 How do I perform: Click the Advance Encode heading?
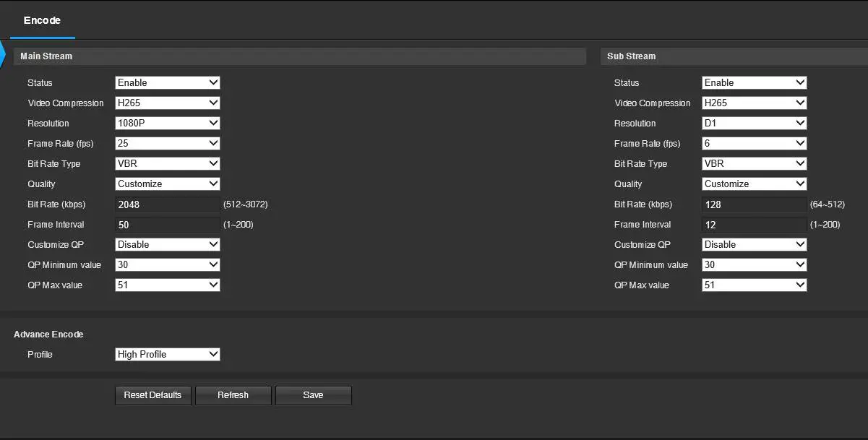[48, 335]
